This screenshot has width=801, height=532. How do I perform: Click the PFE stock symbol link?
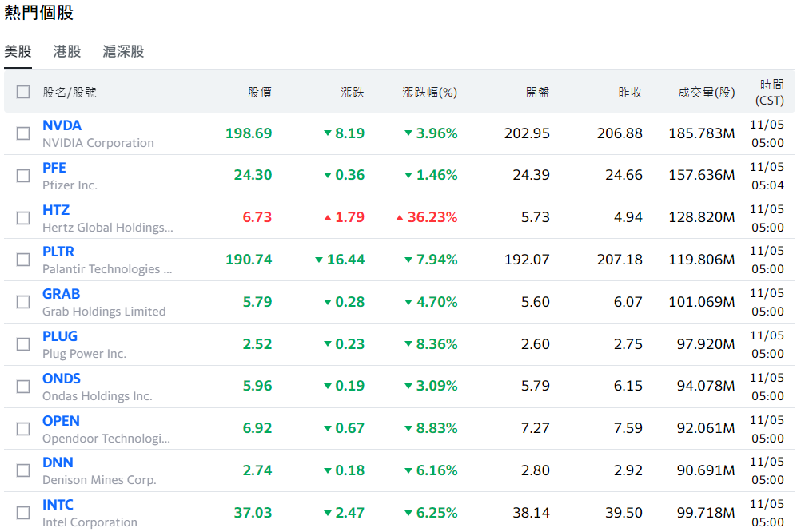click(x=54, y=168)
